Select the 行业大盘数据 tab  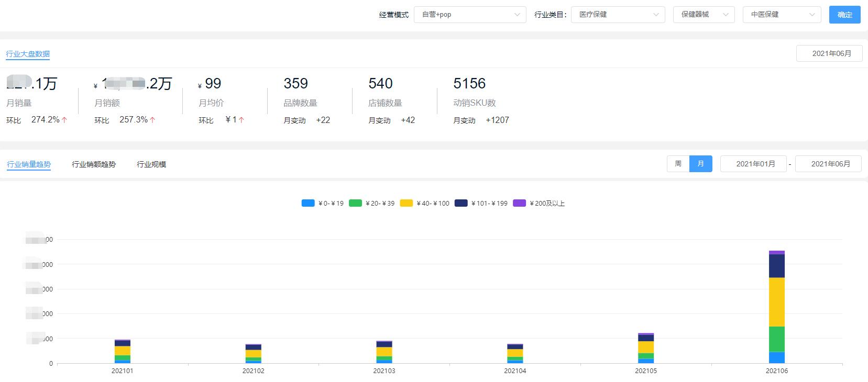[x=28, y=54]
